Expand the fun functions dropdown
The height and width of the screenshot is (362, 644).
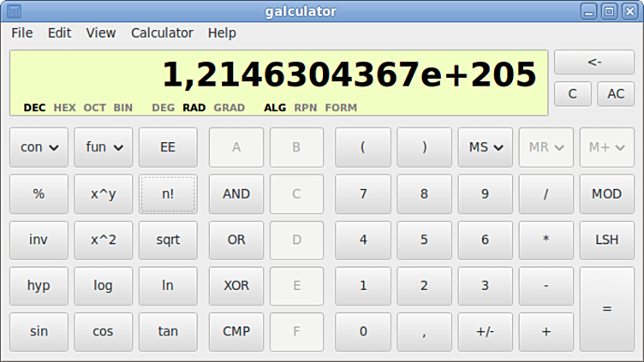click(x=103, y=147)
